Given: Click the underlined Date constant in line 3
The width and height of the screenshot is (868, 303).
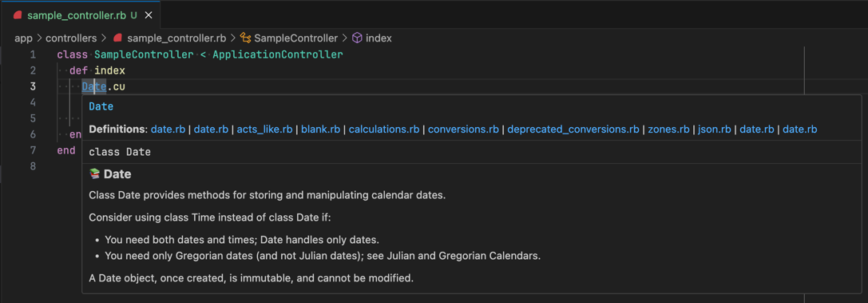Looking at the screenshot, I should coord(93,86).
